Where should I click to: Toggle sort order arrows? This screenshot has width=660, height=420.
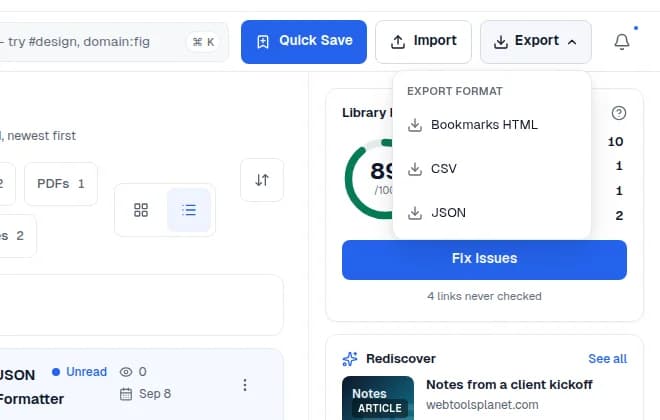(262, 180)
